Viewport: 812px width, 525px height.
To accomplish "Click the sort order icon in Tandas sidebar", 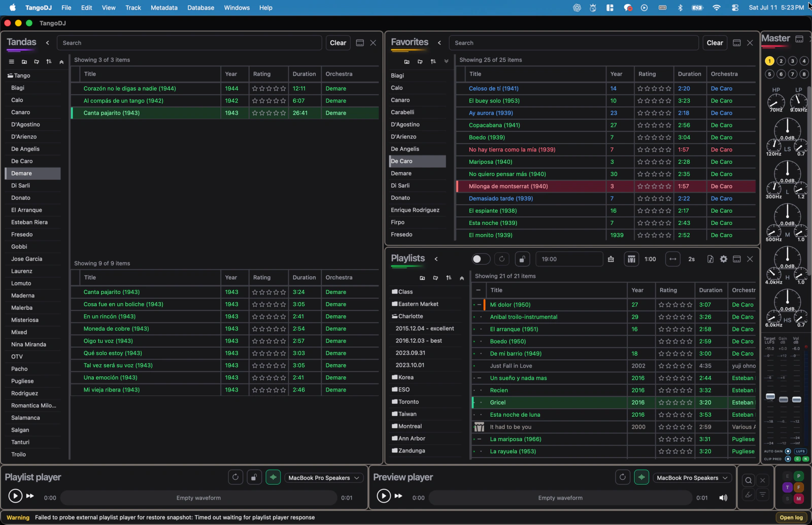I will tap(49, 61).
